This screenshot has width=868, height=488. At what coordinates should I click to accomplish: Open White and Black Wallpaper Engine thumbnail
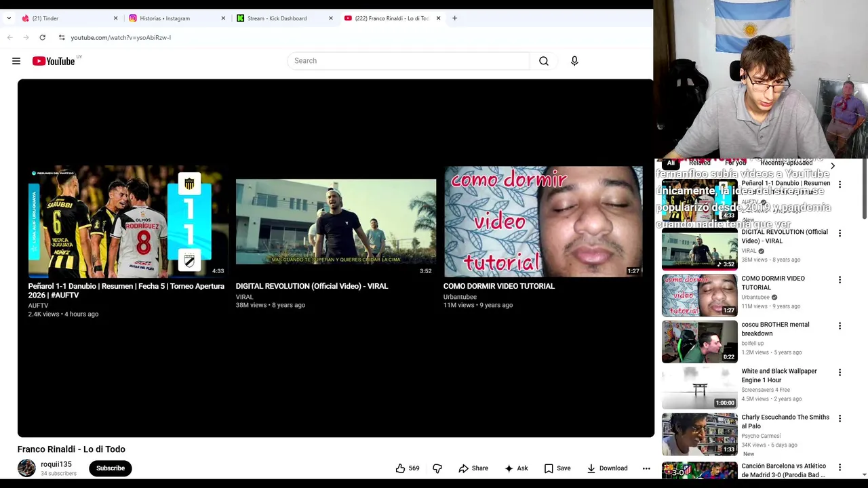point(699,388)
